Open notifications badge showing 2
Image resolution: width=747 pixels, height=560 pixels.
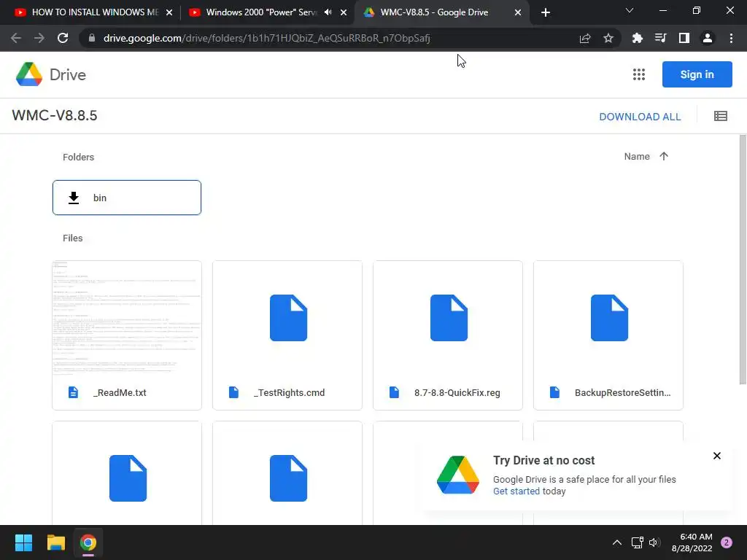click(x=727, y=542)
